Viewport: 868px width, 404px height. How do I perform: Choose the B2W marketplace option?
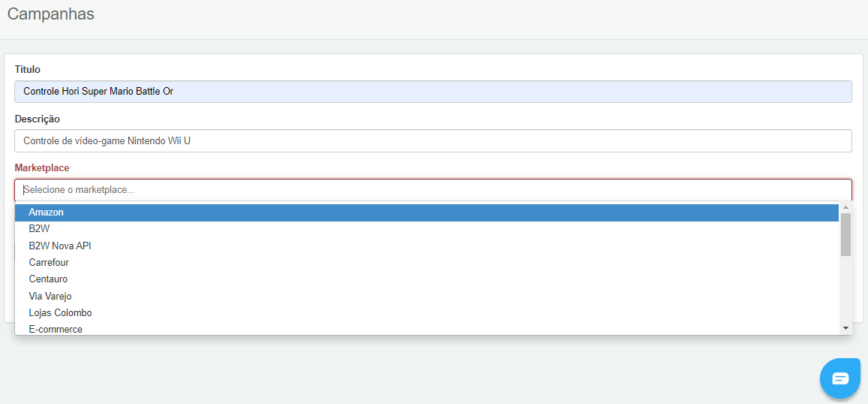pyautogui.click(x=40, y=229)
